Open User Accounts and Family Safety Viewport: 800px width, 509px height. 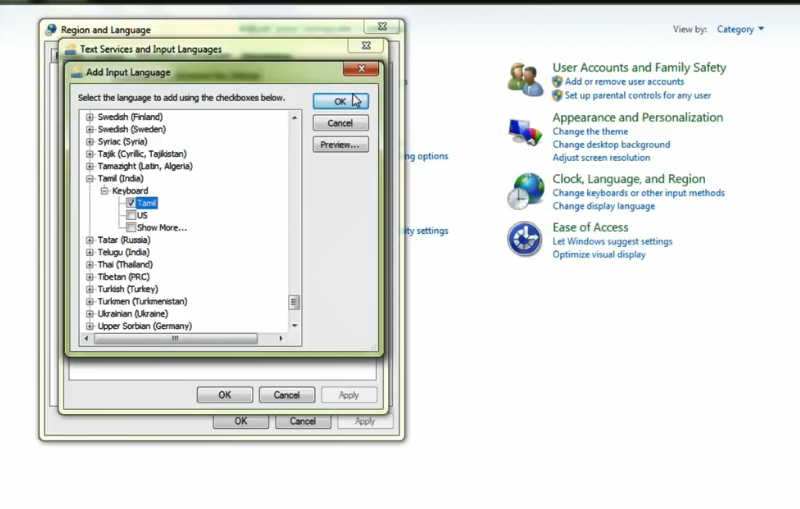point(639,67)
